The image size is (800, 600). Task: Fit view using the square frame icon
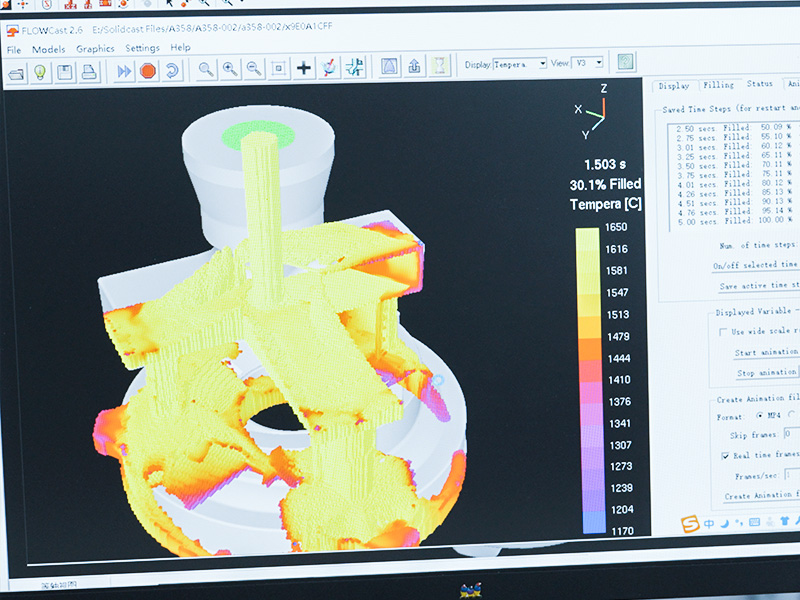click(279, 68)
